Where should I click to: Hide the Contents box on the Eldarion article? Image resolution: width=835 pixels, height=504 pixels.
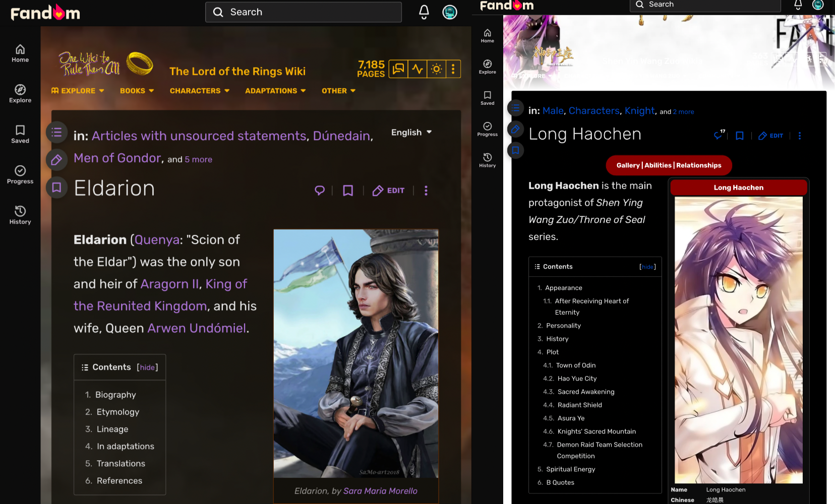pos(147,367)
